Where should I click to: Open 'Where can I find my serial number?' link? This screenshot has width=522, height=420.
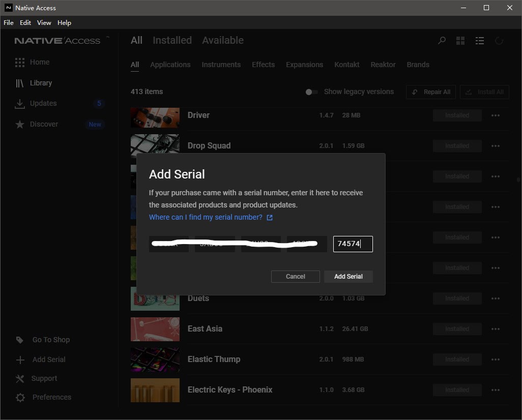point(206,217)
